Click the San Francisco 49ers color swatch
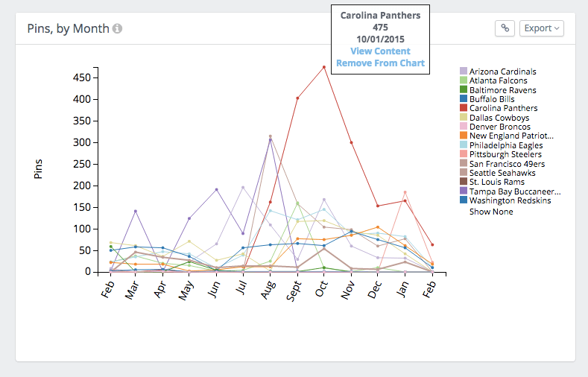This screenshot has width=588, height=377. point(464,163)
